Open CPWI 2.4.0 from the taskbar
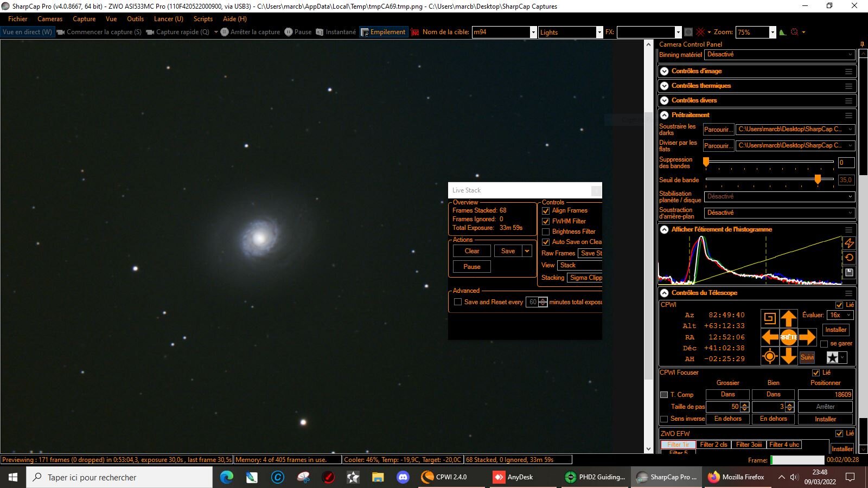 444,477
